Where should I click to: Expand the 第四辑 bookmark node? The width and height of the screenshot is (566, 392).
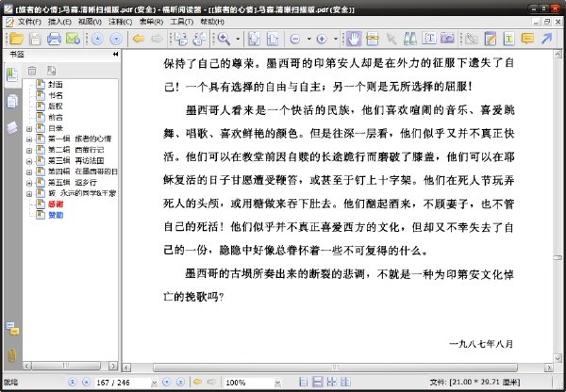[x=29, y=172]
